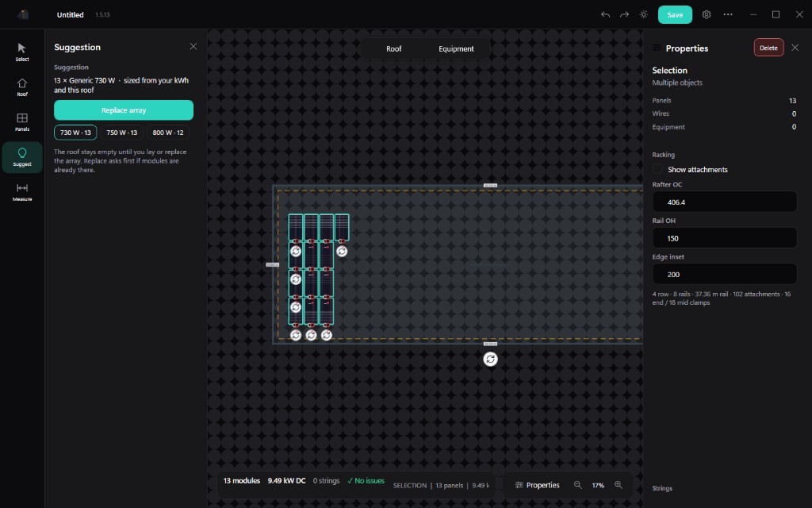
Task: Undo the last action
Action: click(605, 14)
